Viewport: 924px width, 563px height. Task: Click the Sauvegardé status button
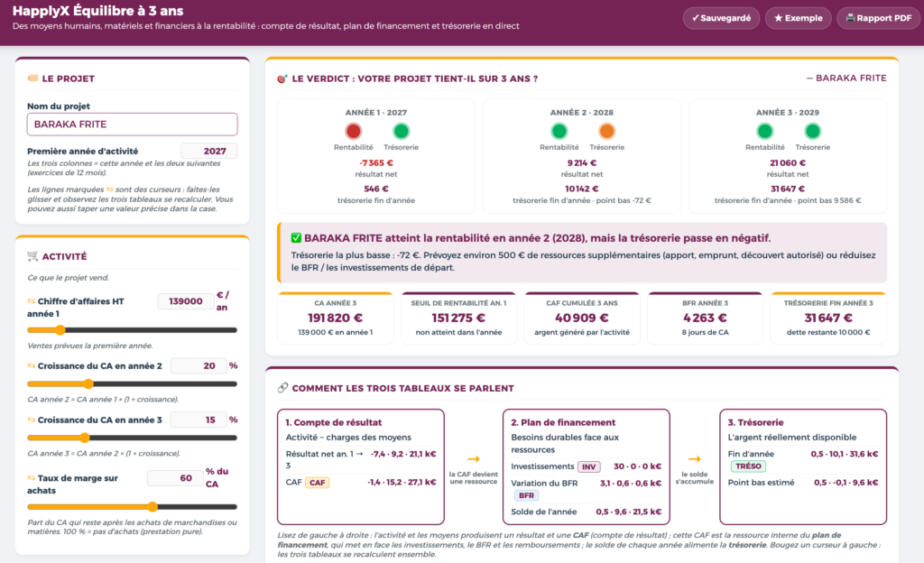point(721,18)
